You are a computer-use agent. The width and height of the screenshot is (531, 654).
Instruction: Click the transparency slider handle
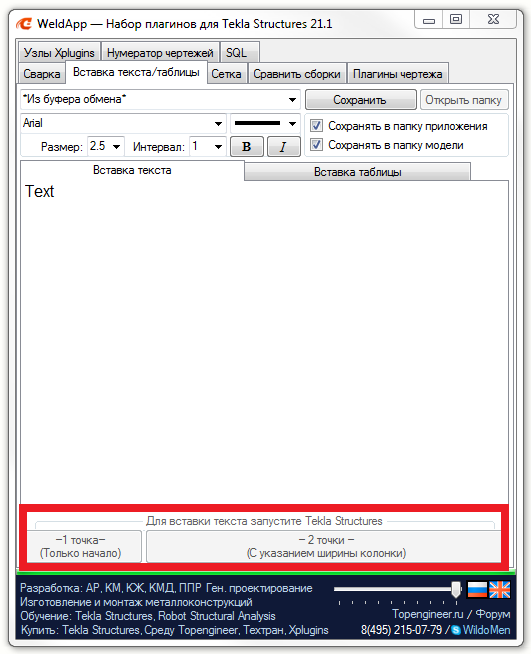[456, 590]
